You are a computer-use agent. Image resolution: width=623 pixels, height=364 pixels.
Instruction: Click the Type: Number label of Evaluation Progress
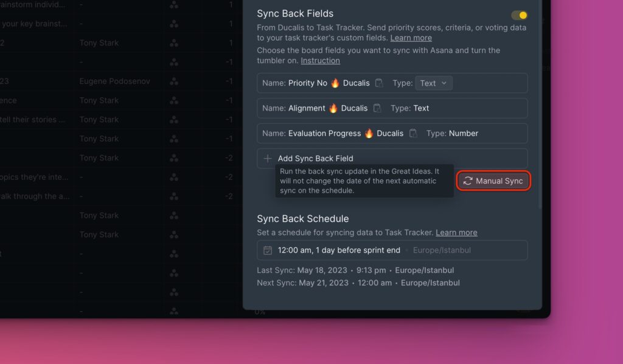pyautogui.click(x=452, y=133)
